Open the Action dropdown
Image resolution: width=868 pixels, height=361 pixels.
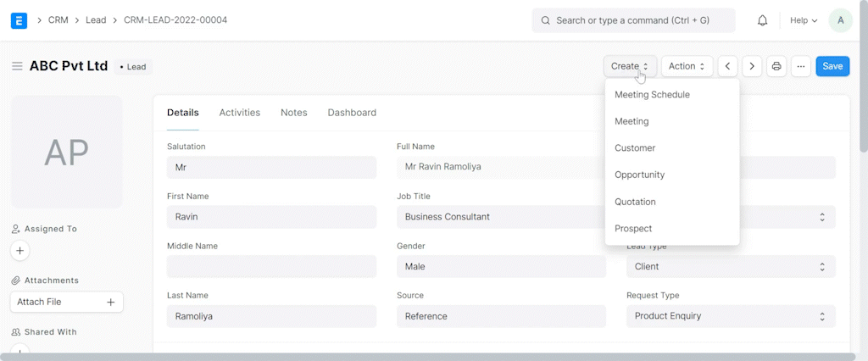tap(687, 66)
